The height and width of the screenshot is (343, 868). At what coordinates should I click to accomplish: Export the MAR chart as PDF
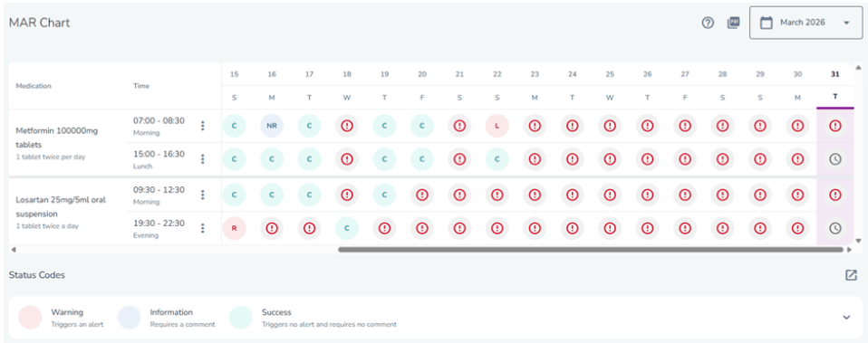733,23
